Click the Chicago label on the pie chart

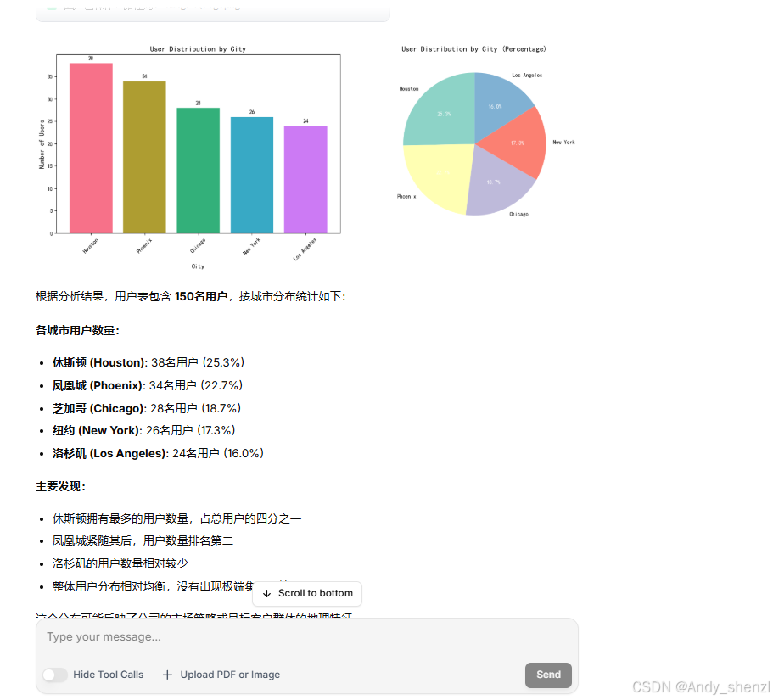[518, 214]
